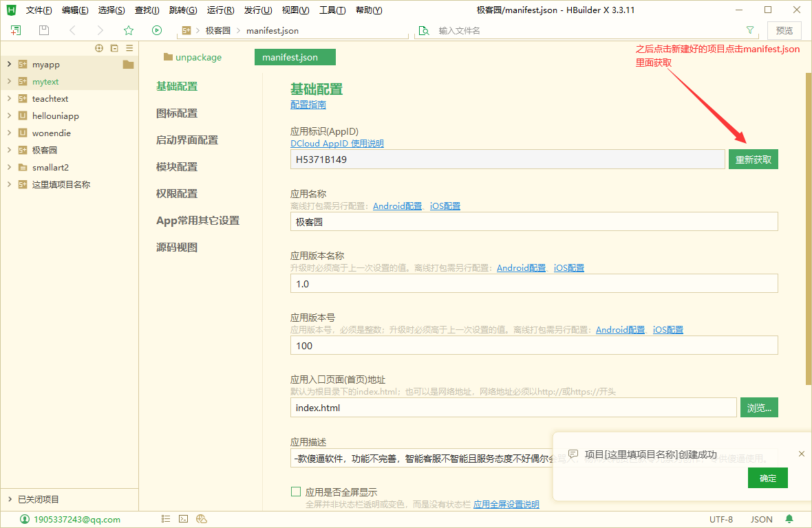Screen dimensions: 812x528
Task: Open the 文件(F) menu
Action: tap(39, 10)
